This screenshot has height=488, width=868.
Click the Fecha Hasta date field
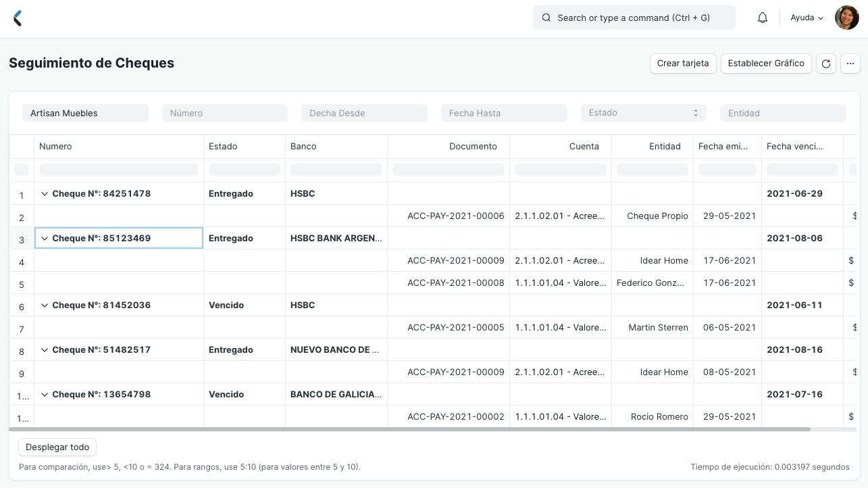tap(504, 113)
